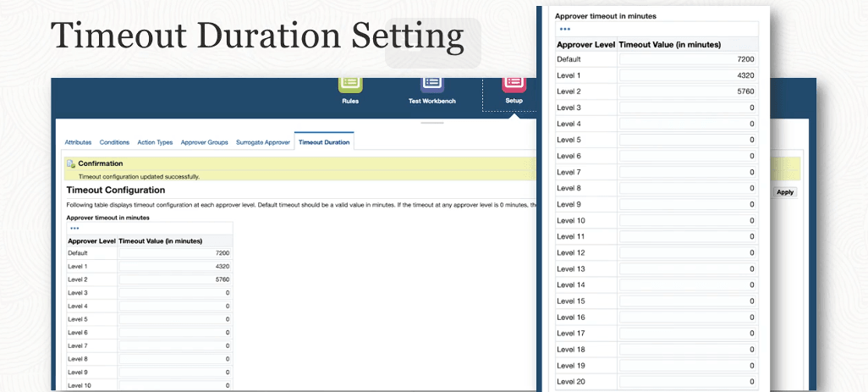
Task: Click the Level 7 field in the enlarged panel
Action: [x=688, y=172]
